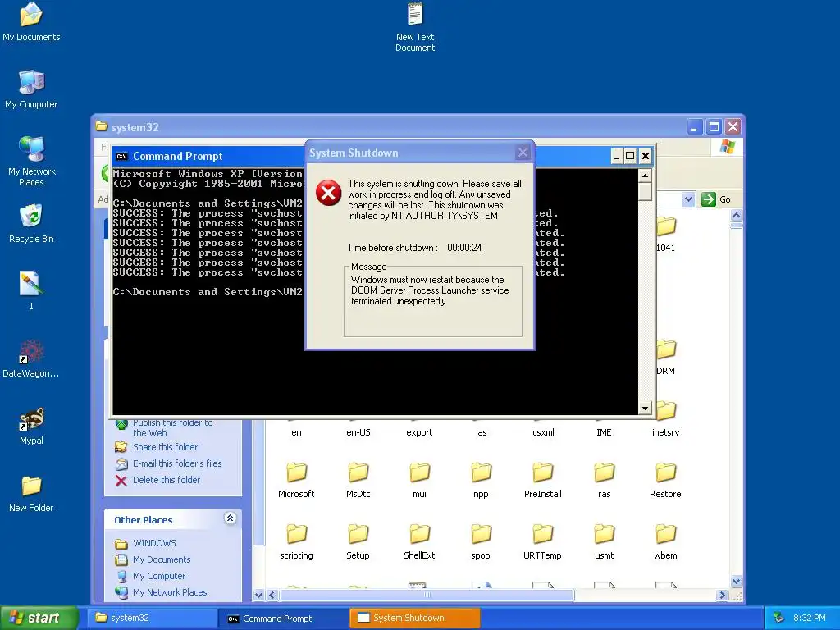Open the ras folder
The image size is (840, 630).
point(605,480)
